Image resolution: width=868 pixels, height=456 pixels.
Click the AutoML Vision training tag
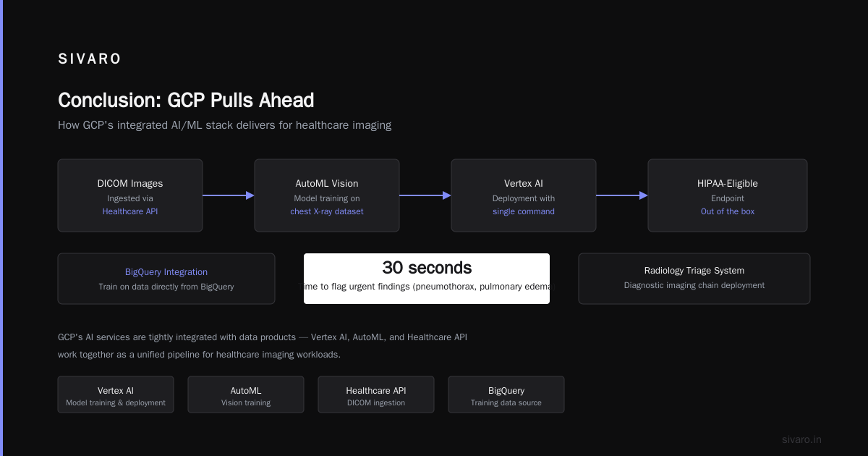[x=246, y=394]
